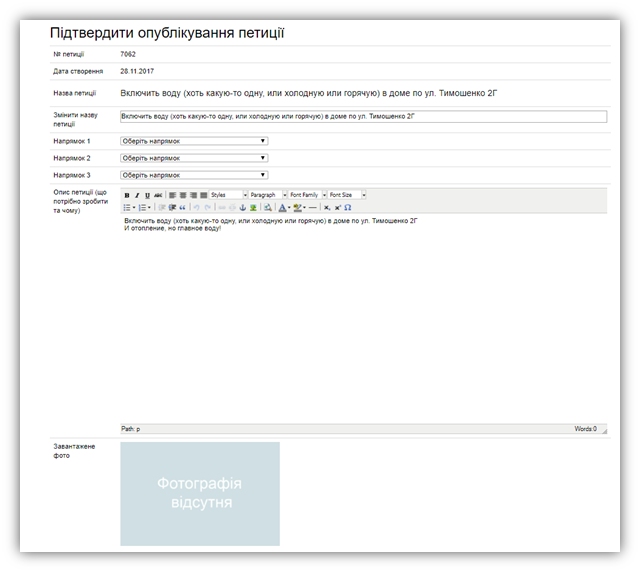This screenshot has width=640, height=572.
Task: Click the editor resize handle corner
Action: [604, 431]
